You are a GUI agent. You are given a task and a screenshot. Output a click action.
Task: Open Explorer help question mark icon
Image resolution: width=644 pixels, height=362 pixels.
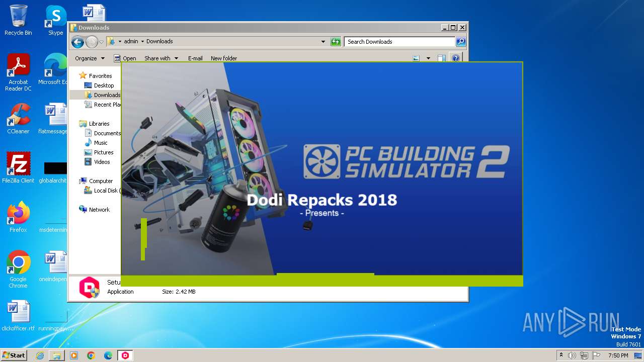455,58
